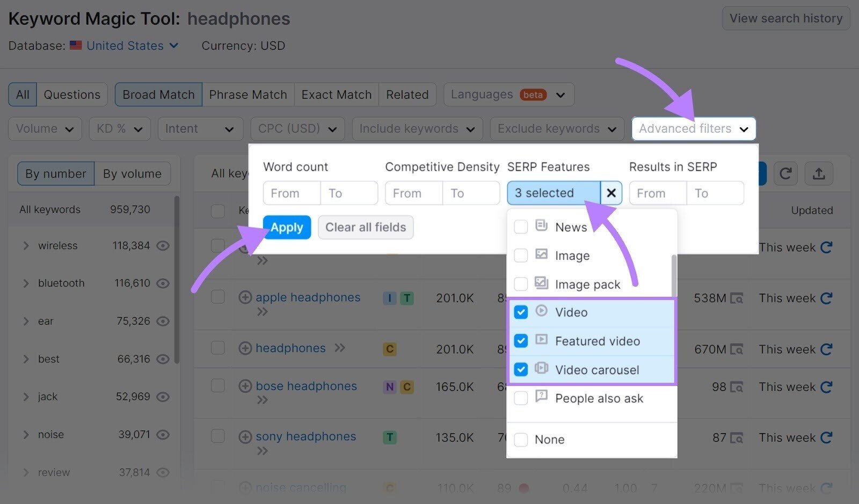The image size is (859, 504).
Task: Open the United States database dropdown
Action: point(125,46)
